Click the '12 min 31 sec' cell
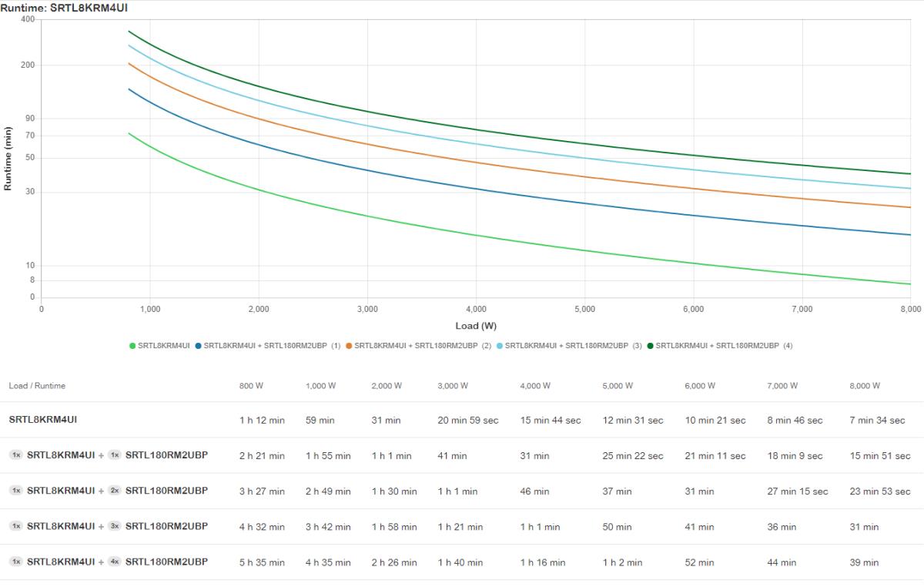This screenshot has width=924, height=587. point(633,421)
